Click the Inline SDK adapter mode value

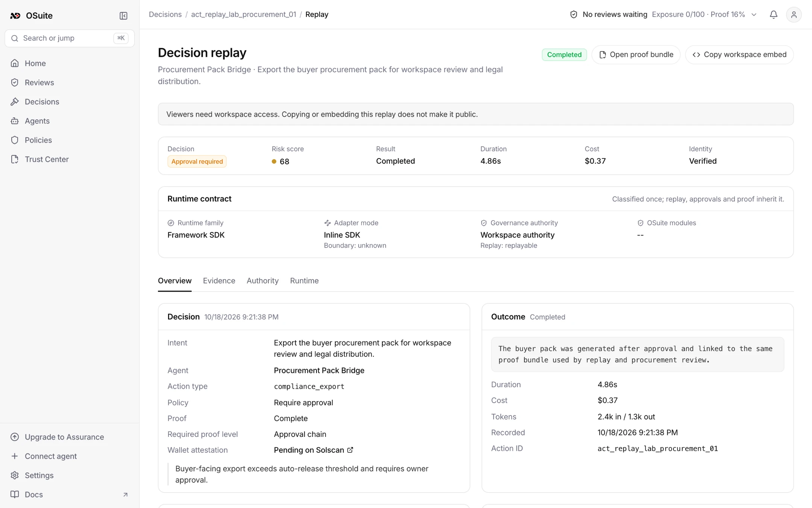coord(342,235)
